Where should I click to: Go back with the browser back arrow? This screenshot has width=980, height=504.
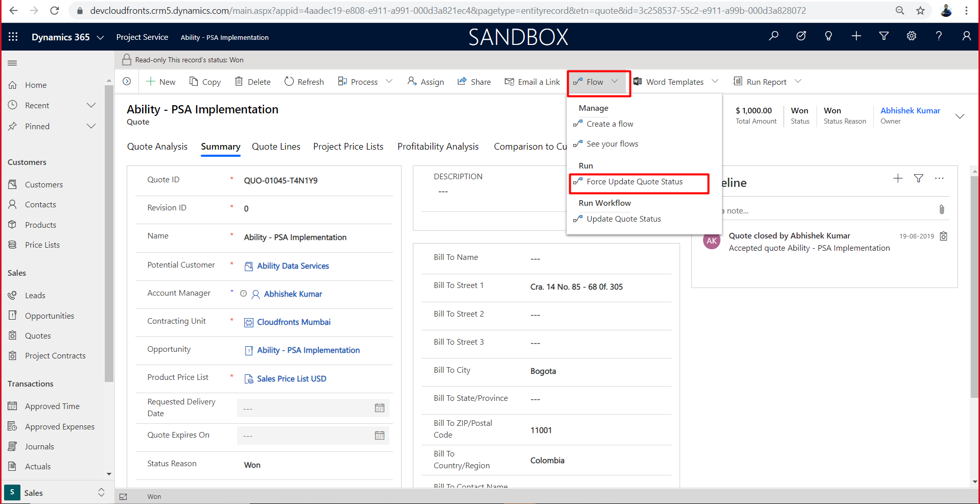point(14,10)
